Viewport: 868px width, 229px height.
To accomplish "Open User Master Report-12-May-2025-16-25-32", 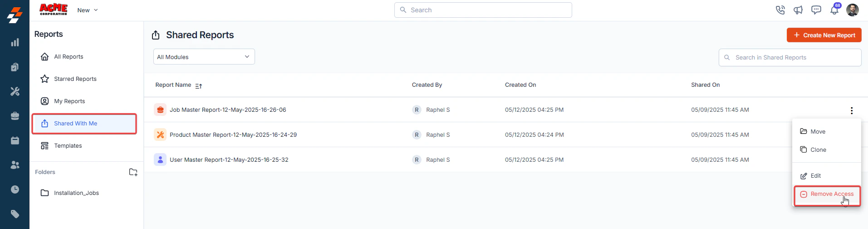I will coord(229,160).
